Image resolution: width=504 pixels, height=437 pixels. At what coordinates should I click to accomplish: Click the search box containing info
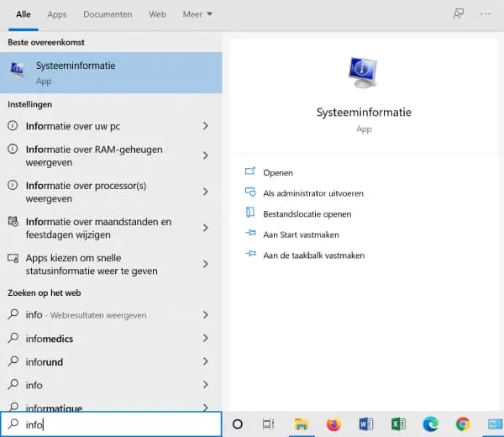(x=118, y=424)
